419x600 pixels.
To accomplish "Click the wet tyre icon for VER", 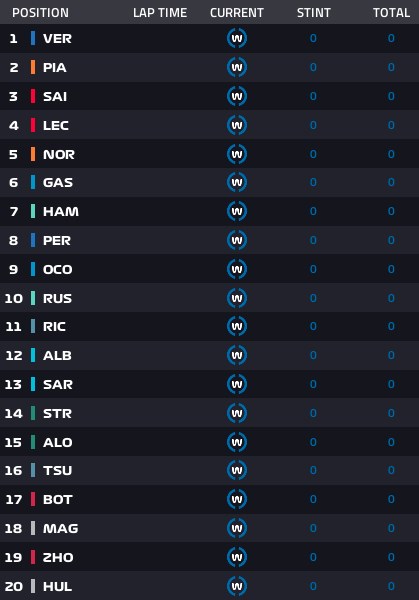I will (x=237, y=38).
